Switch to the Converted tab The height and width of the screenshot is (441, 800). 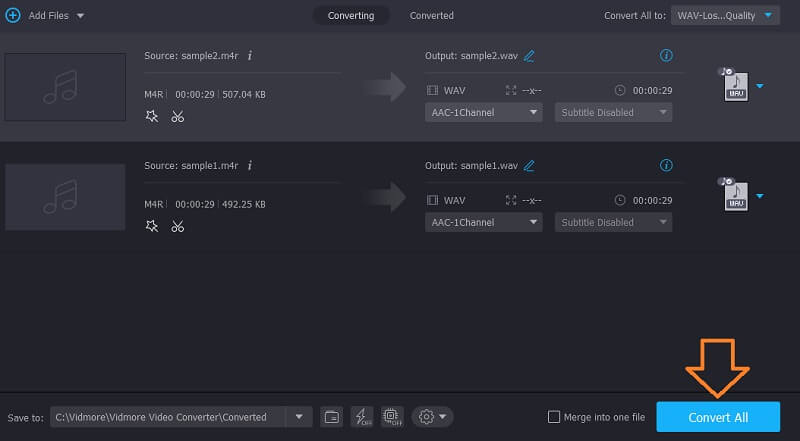(x=431, y=15)
